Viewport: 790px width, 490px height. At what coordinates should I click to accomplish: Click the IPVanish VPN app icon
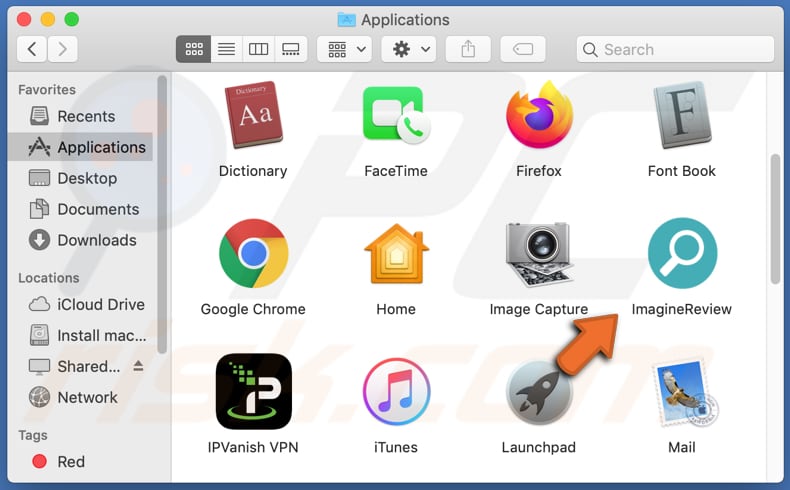pyautogui.click(x=253, y=391)
